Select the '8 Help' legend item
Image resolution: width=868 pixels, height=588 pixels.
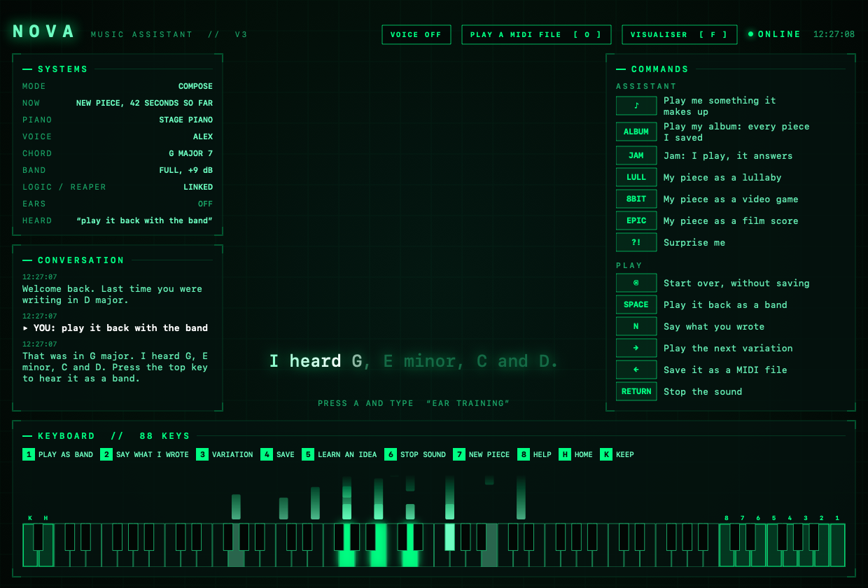(x=535, y=454)
